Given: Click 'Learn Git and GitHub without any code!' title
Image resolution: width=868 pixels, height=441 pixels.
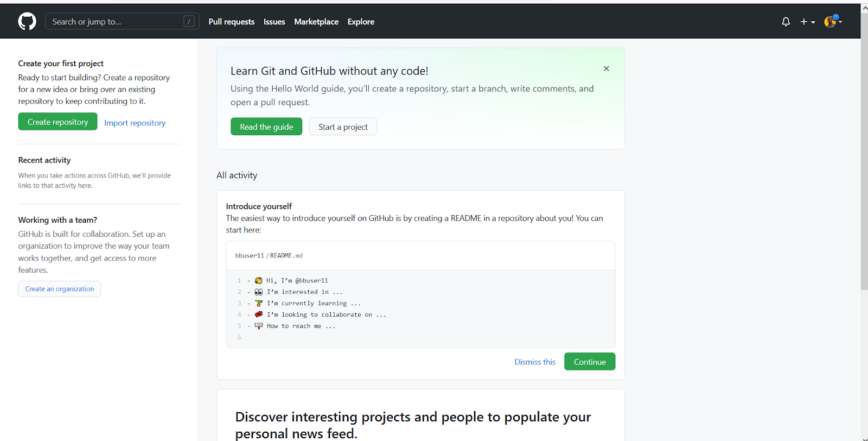Looking at the screenshot, I should click(x=329, y=71).
